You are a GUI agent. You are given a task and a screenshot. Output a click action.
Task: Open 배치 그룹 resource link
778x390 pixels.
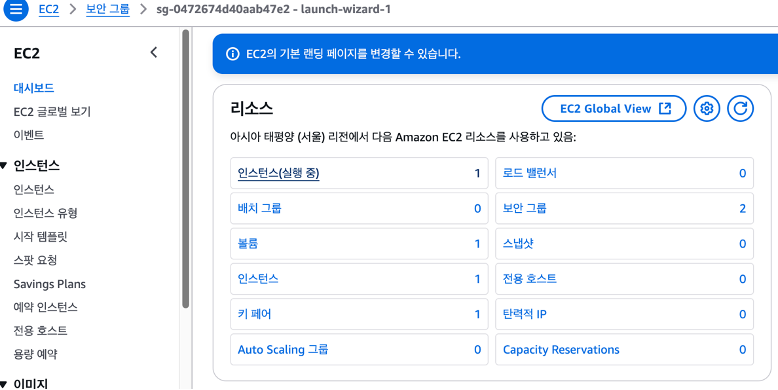(x=259, y=208)
